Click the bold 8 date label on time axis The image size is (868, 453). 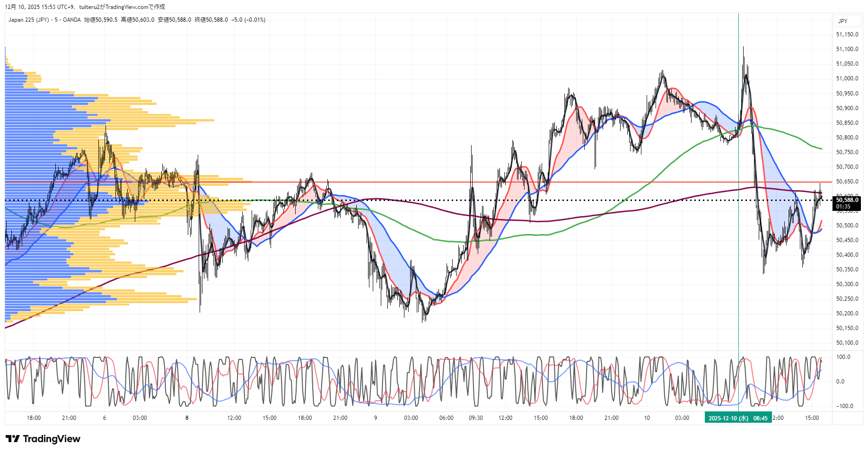click(x=187, y=418)
